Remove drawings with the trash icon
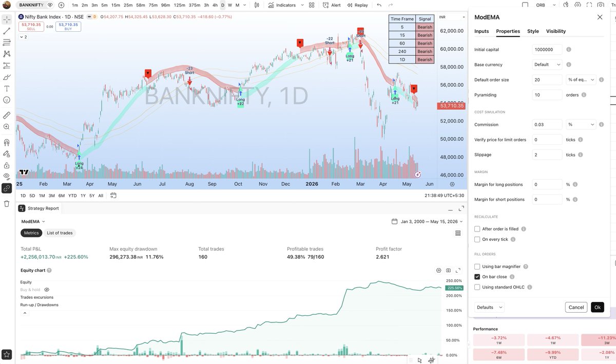The width and height of the screenshot is (616, 364). pyautogui.click(x=7, y=203)
